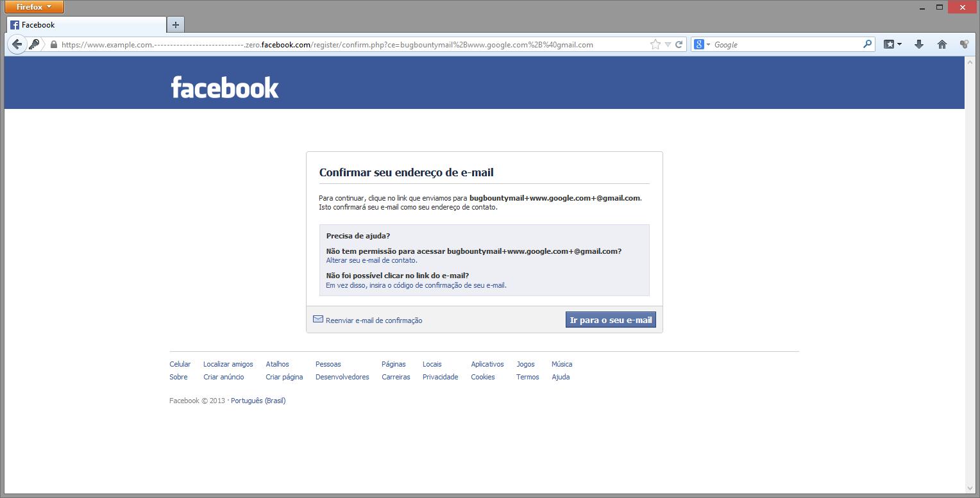This screenshot has height=498, width=980.
Task: Open the Firefox application menu
Action: tap(35, 7)
